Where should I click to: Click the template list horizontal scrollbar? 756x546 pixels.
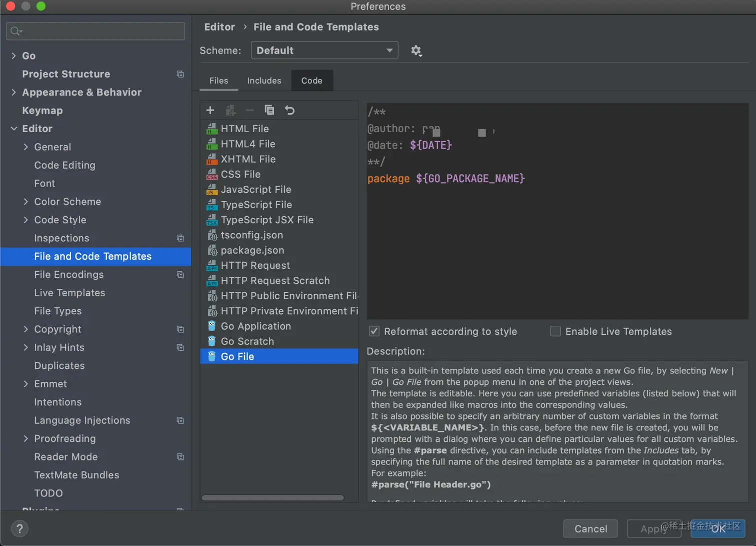272,497
